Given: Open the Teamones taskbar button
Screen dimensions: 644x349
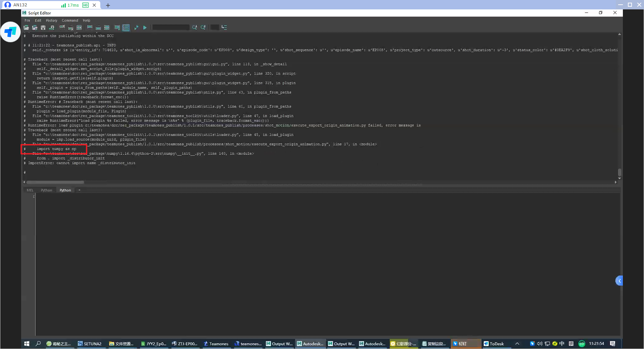Looking at the screenshot, I should pos(216,344).
